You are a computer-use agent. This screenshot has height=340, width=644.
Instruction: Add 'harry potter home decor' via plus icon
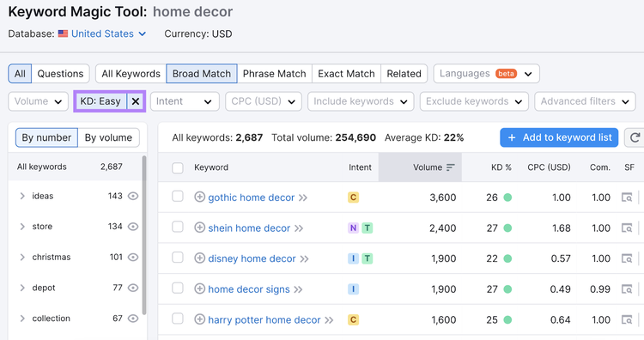pos(199,319)
